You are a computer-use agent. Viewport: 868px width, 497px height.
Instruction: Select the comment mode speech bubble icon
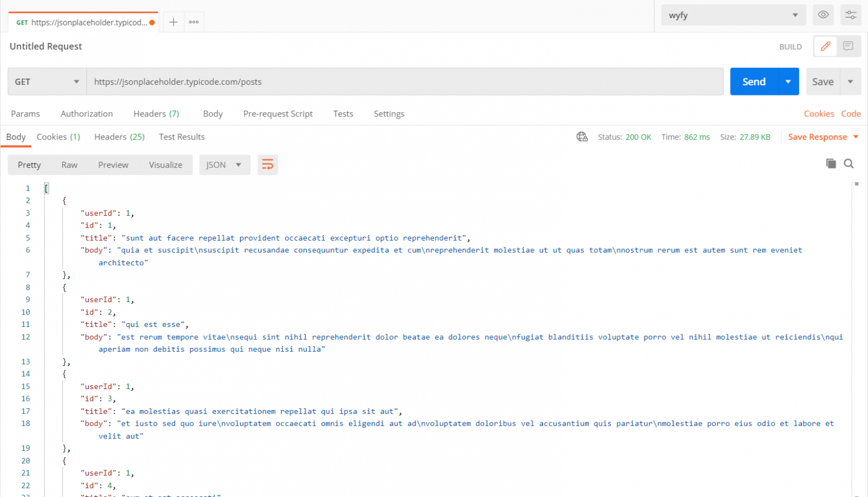click(847, 46)
